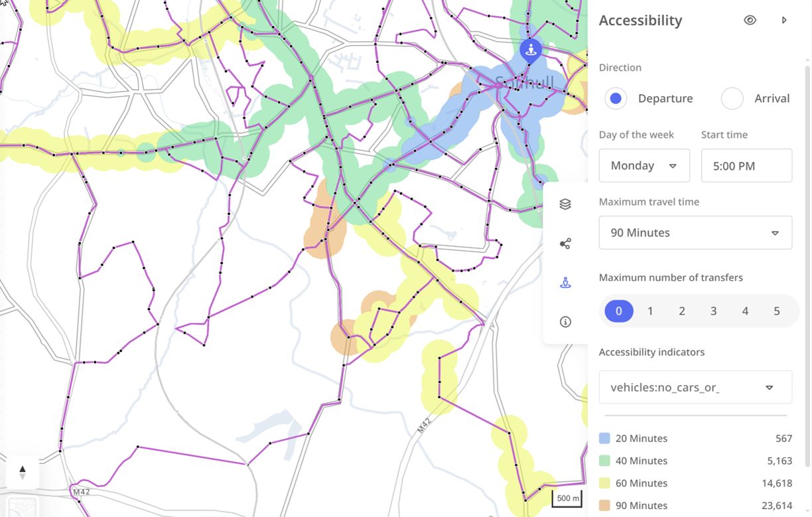The image size is (812, 517).
Task: Toggle the eye visibility icon in Accessibility header
Action: coord(750,20)
